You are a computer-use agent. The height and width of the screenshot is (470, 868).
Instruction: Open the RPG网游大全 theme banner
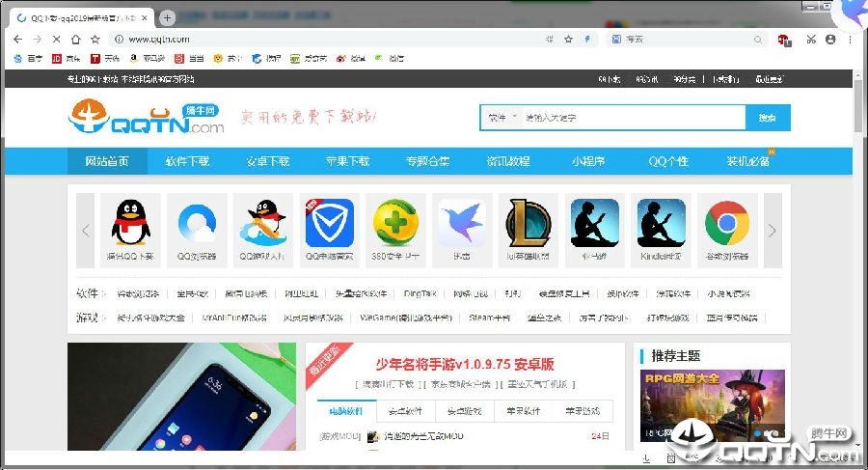[713, 404]
